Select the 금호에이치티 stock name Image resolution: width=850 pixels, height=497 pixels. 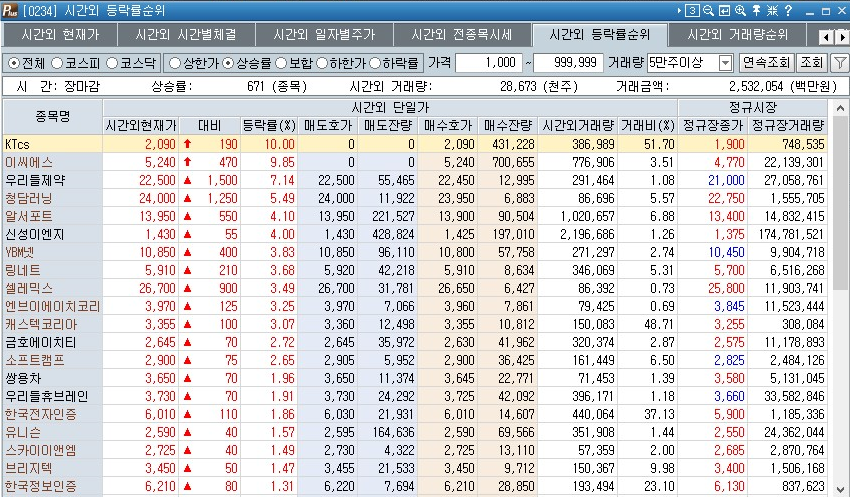[x=41, y=342]
